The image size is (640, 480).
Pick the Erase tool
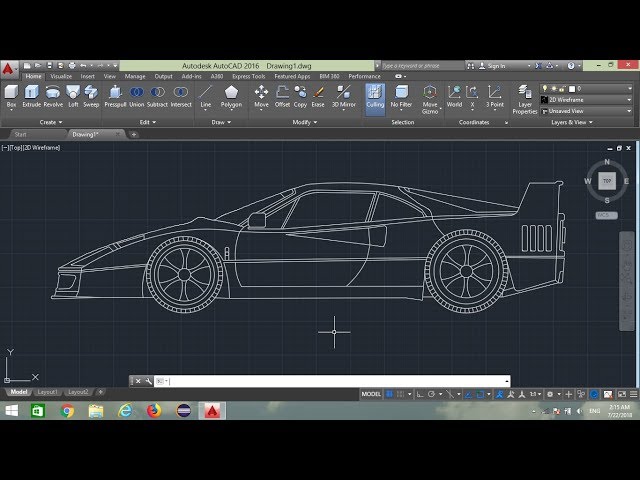(x=318, y=96)
